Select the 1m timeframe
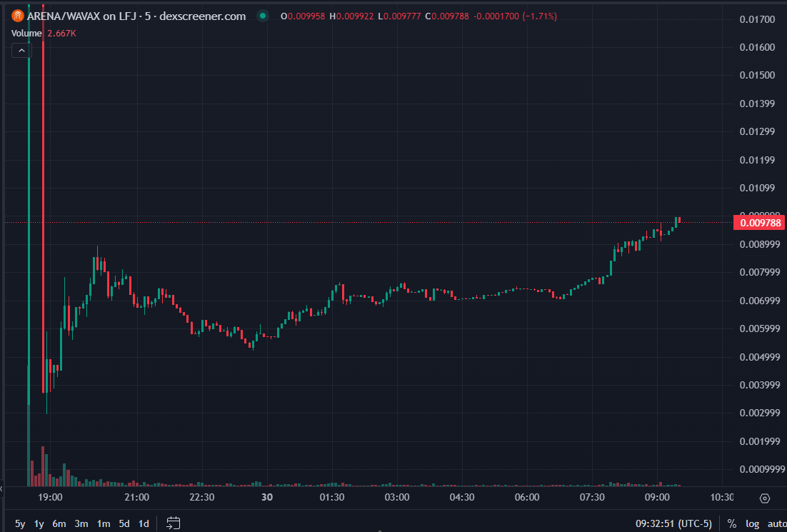Image resolution: width=787 pixels, height=532 pixels. pyautogui.click(x=103, y=523)
